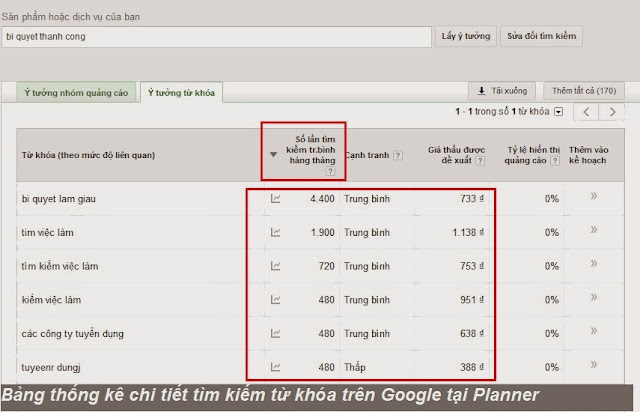Image resolution: width=640 pixels, height=412 pixels.
Task: Click Thêm tất cả (170) button
Action: tap(584, 91)
